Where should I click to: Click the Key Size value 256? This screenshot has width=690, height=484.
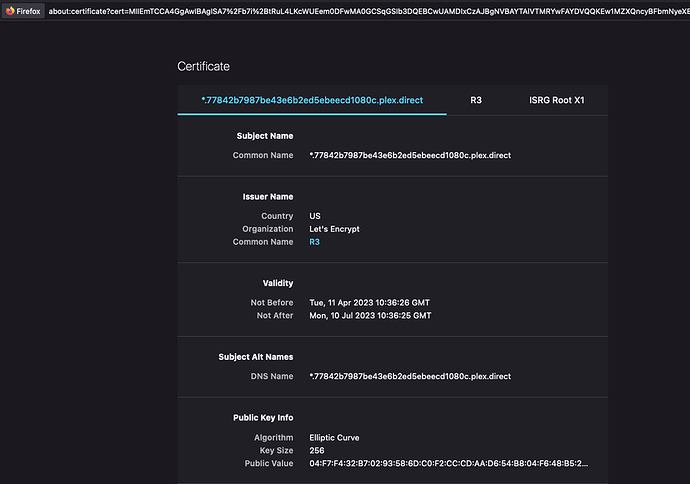pyautogui.click(x=319, y=450)
